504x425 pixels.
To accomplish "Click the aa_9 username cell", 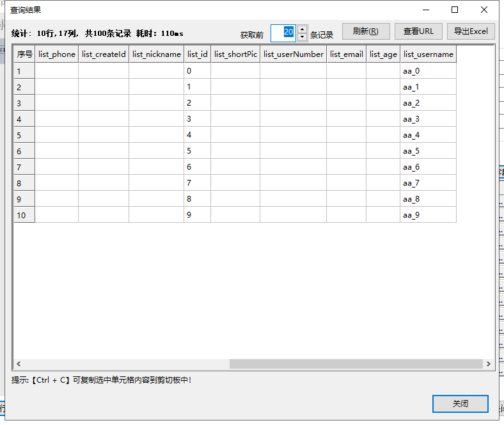I will pyautogui.click(x=428, y=215).
